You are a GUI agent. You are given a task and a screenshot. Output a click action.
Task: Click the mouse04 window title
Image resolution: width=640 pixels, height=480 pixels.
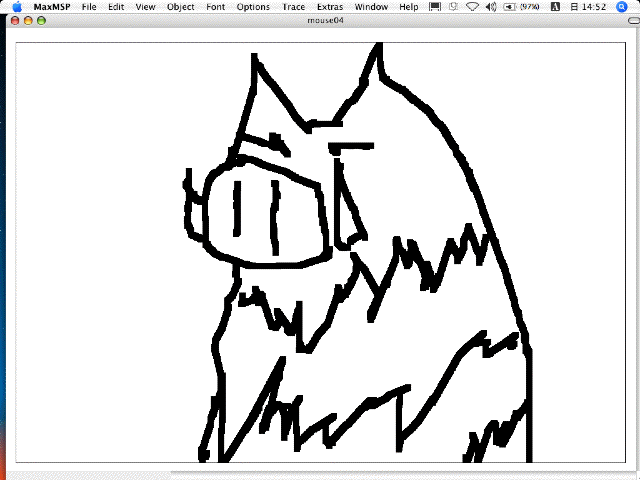325,20
